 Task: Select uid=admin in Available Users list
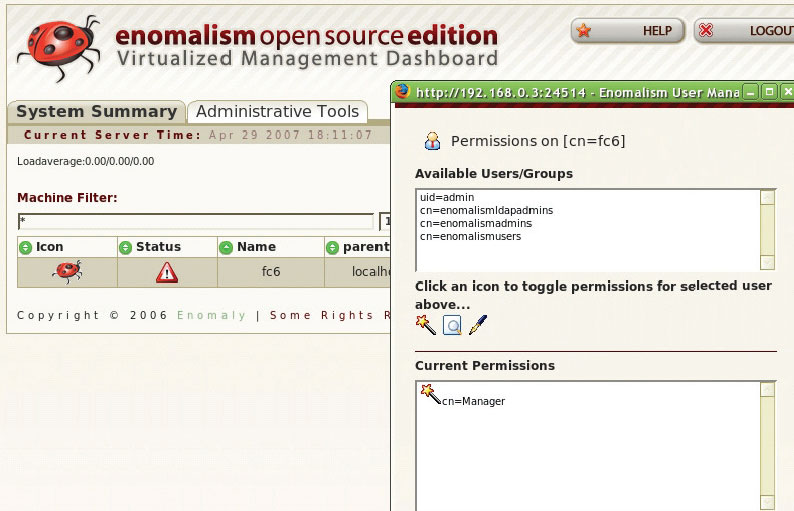tap(447, 198)
